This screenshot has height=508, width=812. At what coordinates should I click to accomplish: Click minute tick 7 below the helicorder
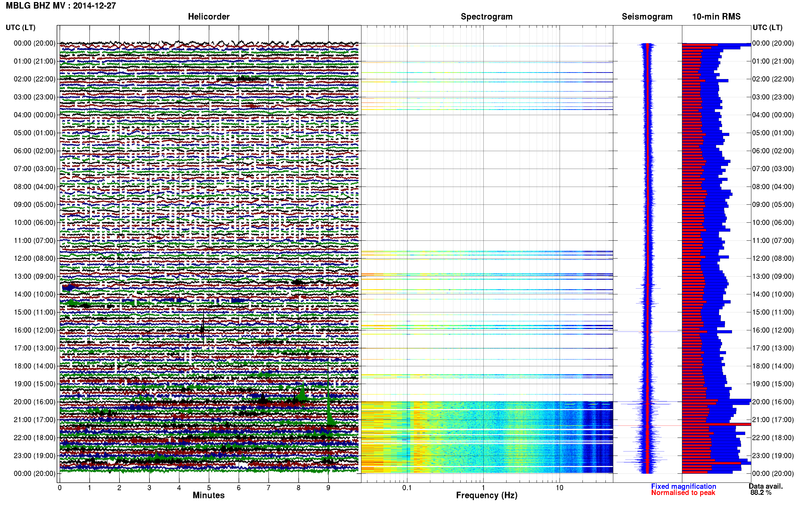click(269, 487)
